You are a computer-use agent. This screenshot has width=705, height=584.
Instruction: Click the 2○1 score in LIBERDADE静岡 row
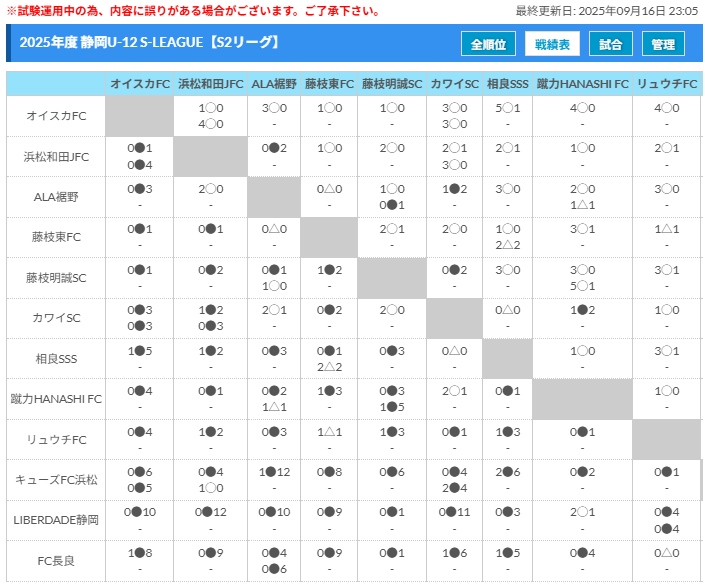point(583,512)
